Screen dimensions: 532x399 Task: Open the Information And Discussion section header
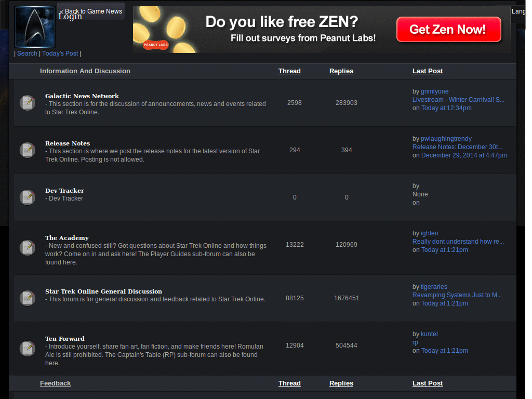[x=85, y=71]
